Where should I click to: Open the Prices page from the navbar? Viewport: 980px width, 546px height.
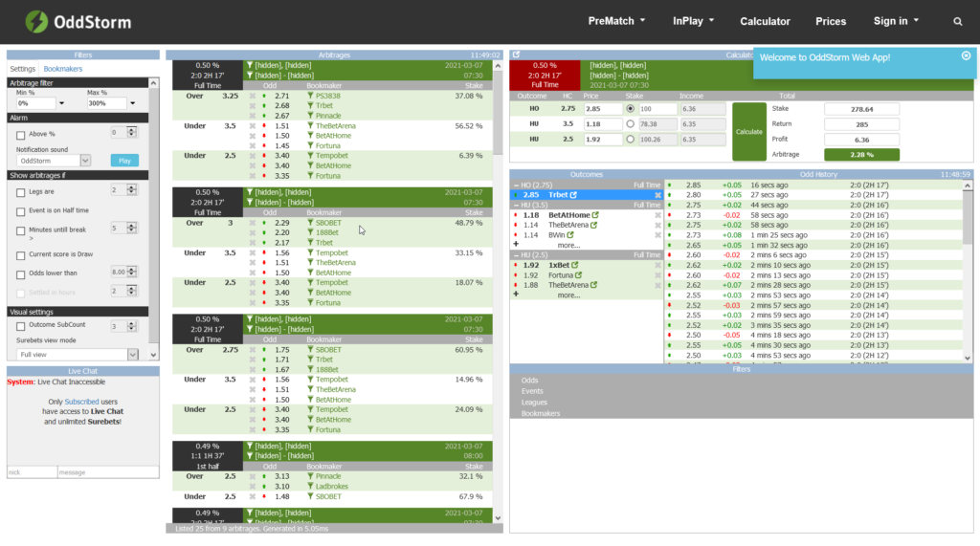pos(831,21)
